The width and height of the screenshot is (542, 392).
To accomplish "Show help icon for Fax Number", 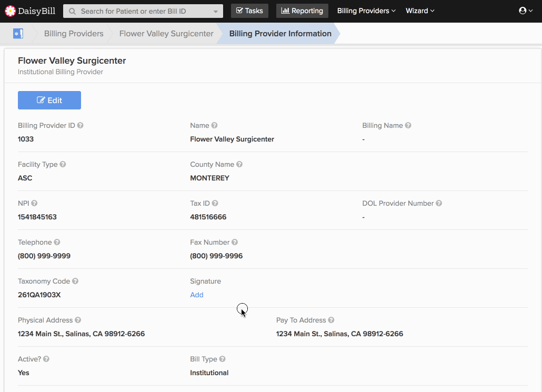I will (235, 243).
